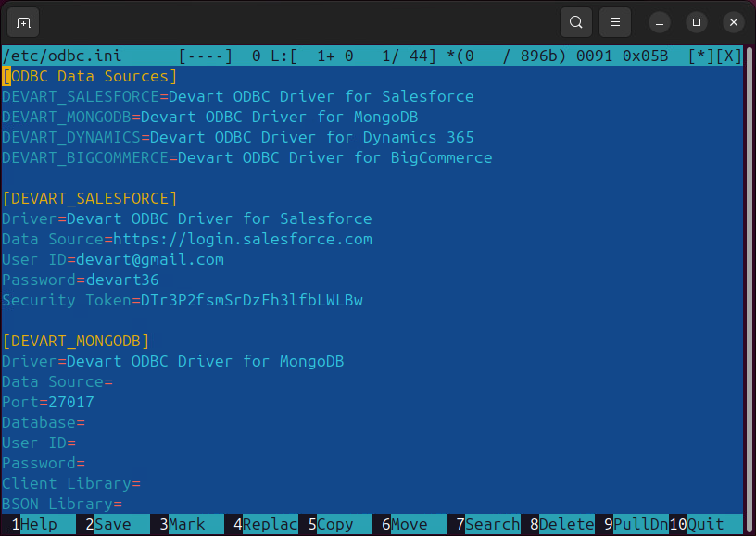Click the 5Copy function key

(334, 524)
